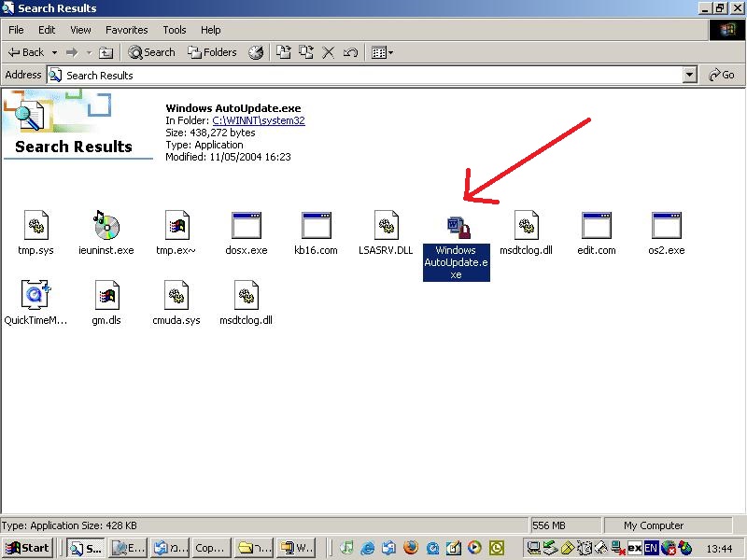Viewport: 747px width, 560px height.
Task: Switch to the W... taskbar window
Action: tap(296, 548)
